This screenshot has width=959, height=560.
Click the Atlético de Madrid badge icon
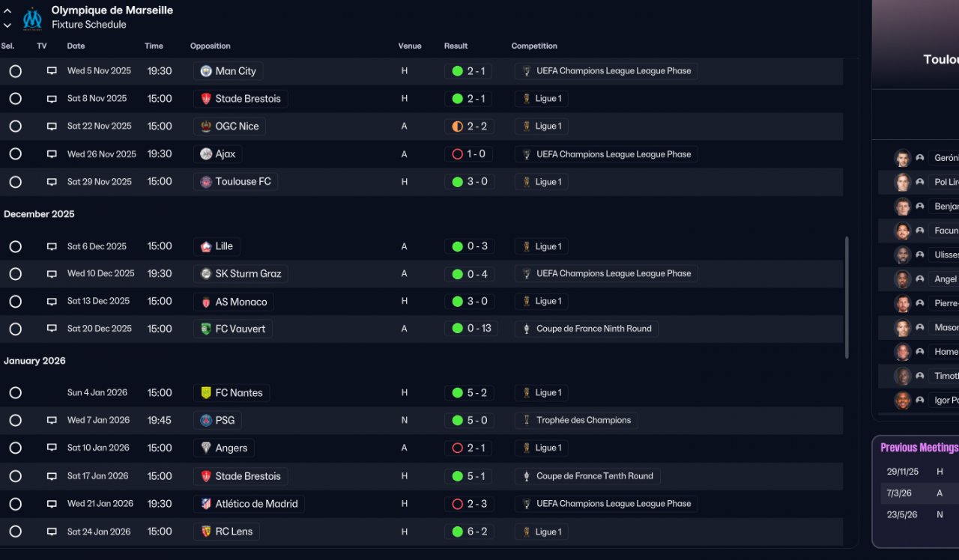pyautogui.click(x=206, y=504)
